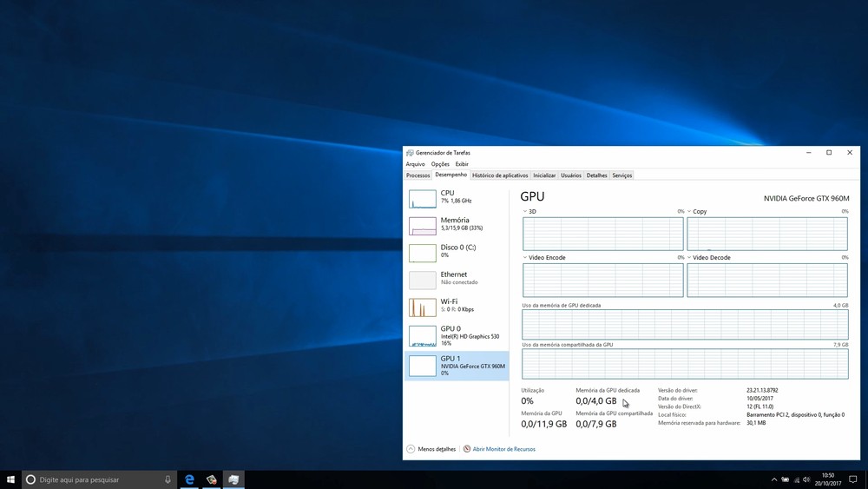Click the Task Manager title bar icon
The width and height of the screenshot is (868, 489).
[x=410, y=153]
